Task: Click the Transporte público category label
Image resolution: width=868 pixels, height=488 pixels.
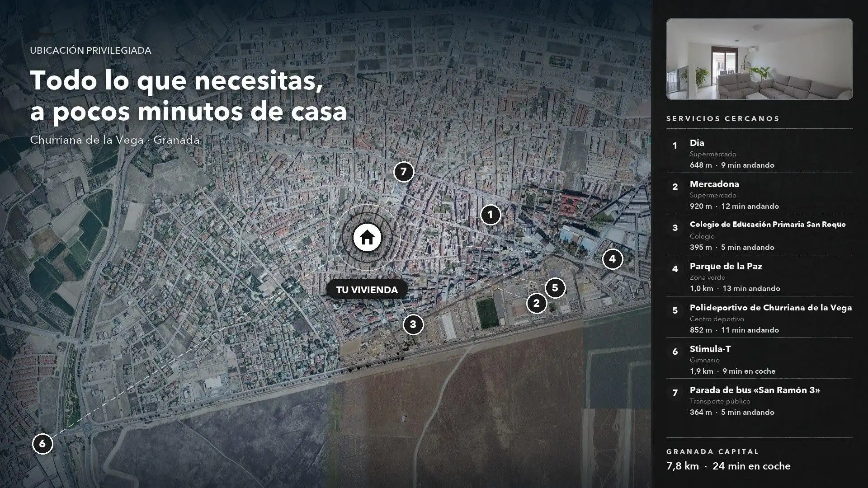Action: click(x=720, y=401)
